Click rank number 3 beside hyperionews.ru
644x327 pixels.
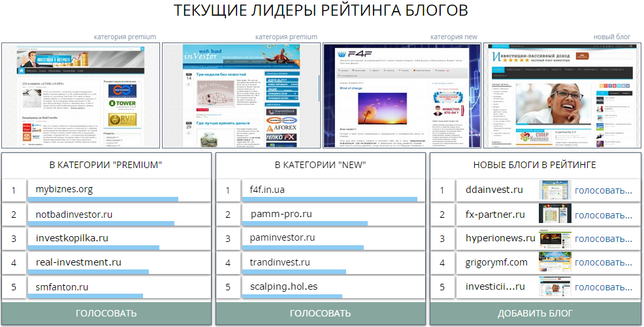click(x=442, y=239)
